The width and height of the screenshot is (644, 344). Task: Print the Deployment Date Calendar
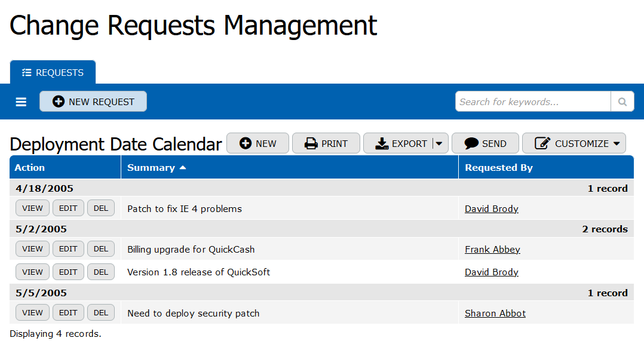point(326,143)
